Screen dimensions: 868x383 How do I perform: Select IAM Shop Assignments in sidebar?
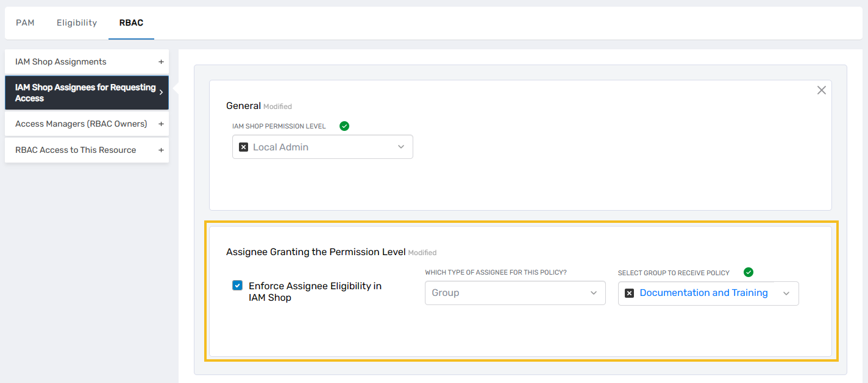click(x=61, y=62)
